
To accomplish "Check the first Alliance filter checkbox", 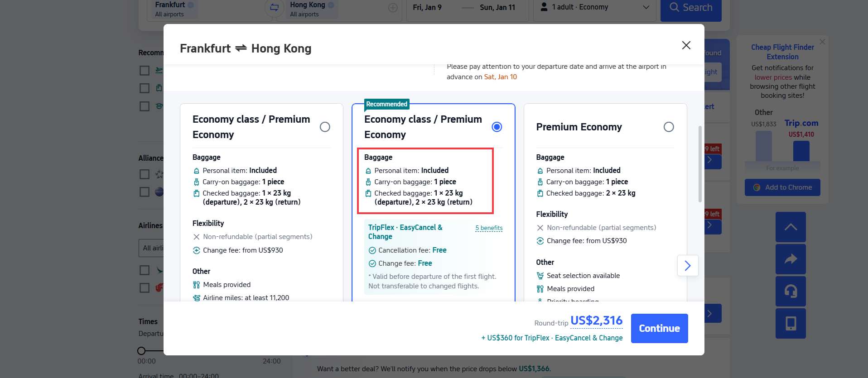I will [144, 174].
